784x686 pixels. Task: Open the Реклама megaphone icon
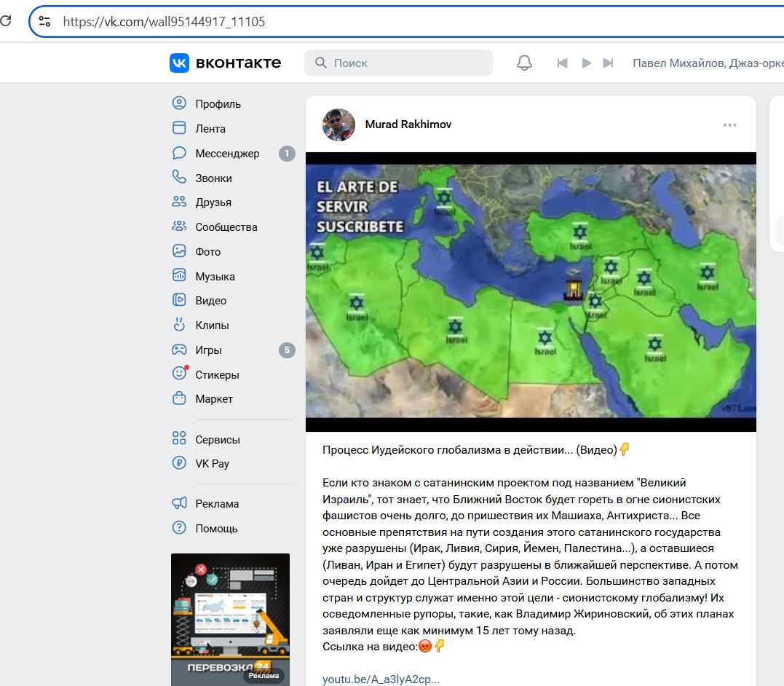click(179, 503)
